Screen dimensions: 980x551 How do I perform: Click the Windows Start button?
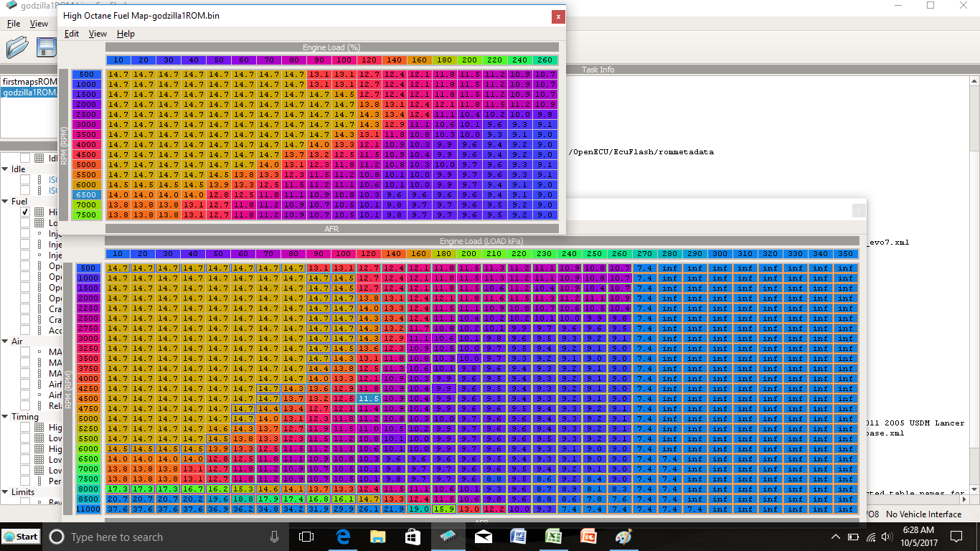pos(21,537)
